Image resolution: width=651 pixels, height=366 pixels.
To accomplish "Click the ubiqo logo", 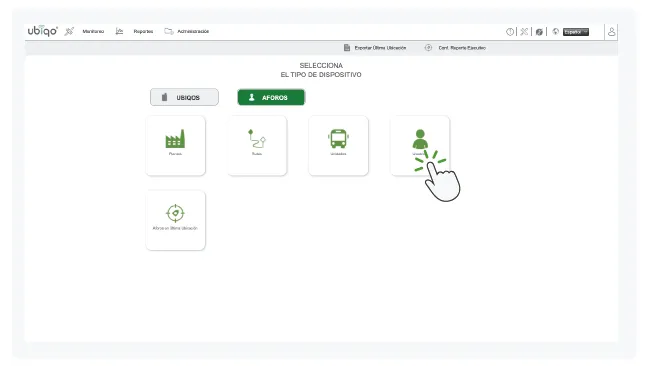I will pyautogui.click(x=42, y=31).
